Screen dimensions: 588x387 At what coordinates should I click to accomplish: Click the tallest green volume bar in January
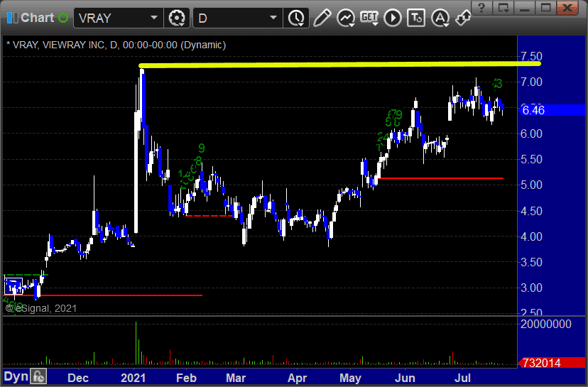click(x=136, y=343)
